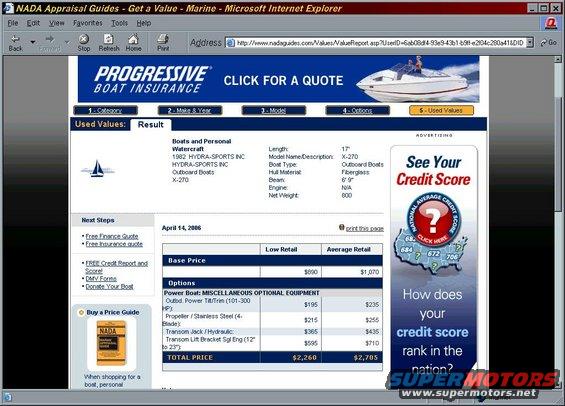
Task: Open the Free Insurance quote link
Action: click(x=114, y=244)
